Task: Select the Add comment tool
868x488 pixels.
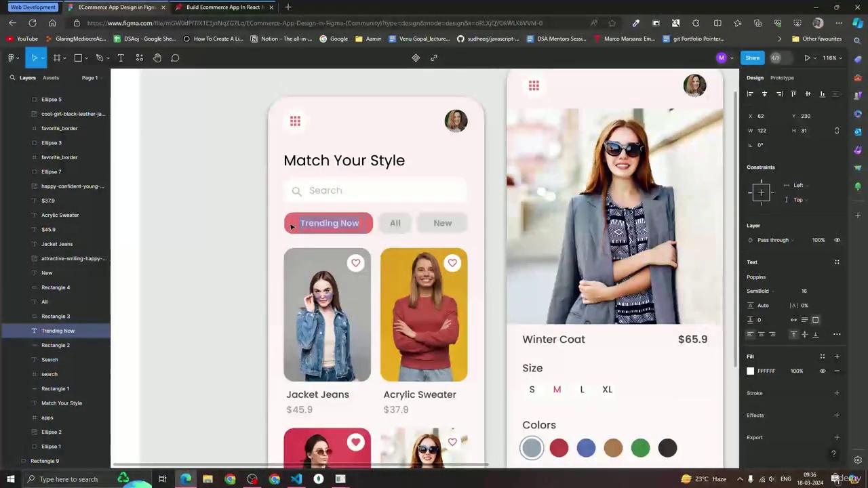Action: [175, 58]
